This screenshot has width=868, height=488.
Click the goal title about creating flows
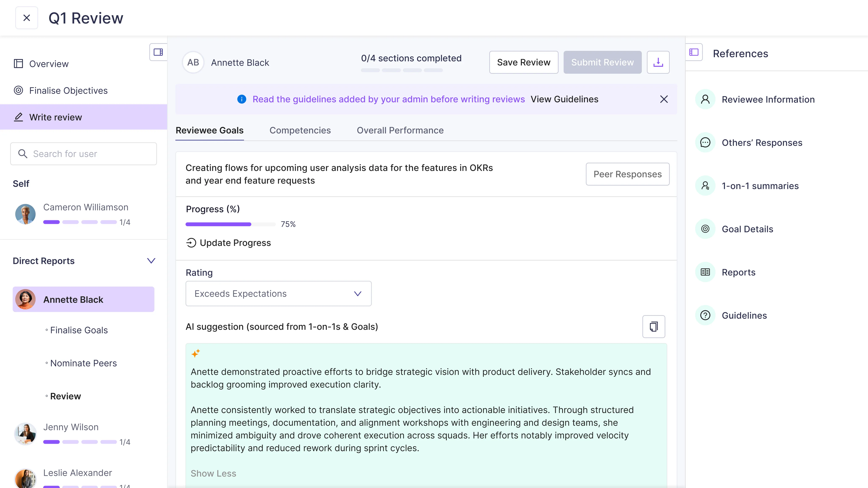tap(339, 174)
